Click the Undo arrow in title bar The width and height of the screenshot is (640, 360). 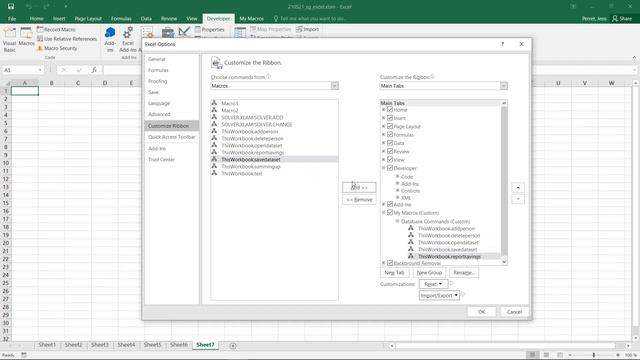click(x=29, y=7)
